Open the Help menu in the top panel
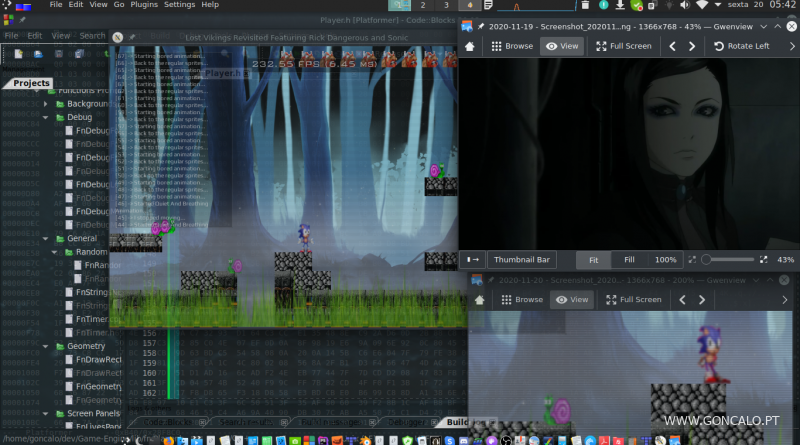Image resolution: width=800 pixels, height=445 pixels. (210, 5)
